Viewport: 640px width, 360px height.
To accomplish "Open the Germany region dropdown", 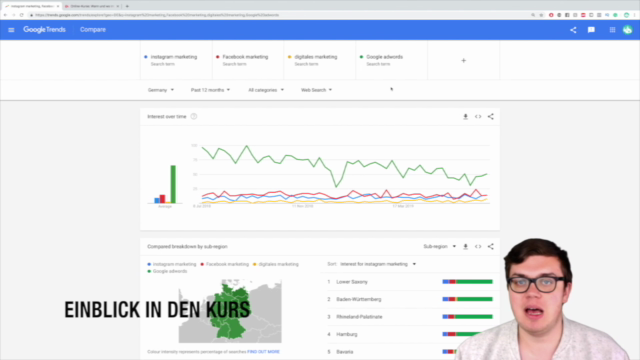I will 161,90.
